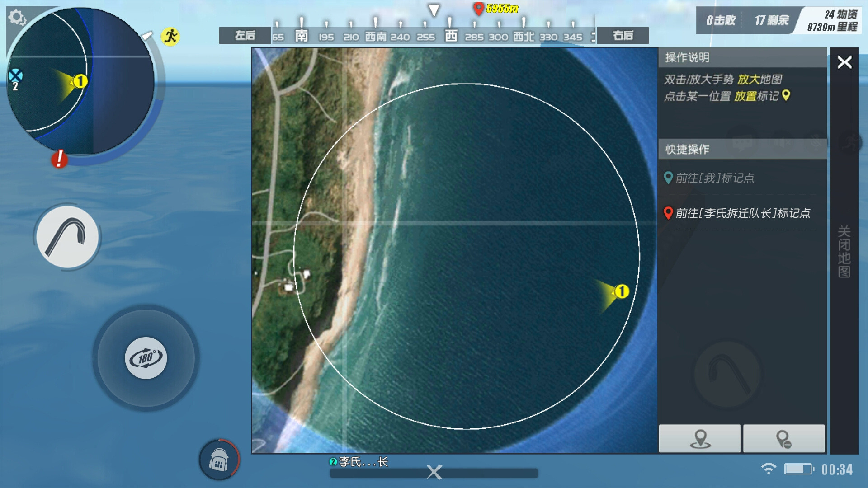Image resolution: width=868 pixels, height=488 pixels.
Task: Open the backpack inventory icon
Action: click(219, 460)
